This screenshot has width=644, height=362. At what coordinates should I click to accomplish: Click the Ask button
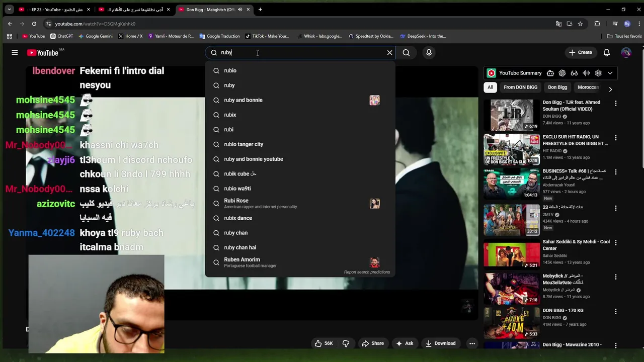click(x=405, y=343)
